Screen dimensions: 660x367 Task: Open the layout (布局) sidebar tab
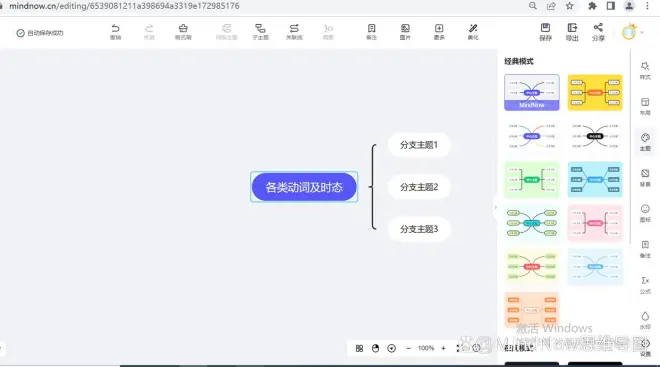pos(645,106)
